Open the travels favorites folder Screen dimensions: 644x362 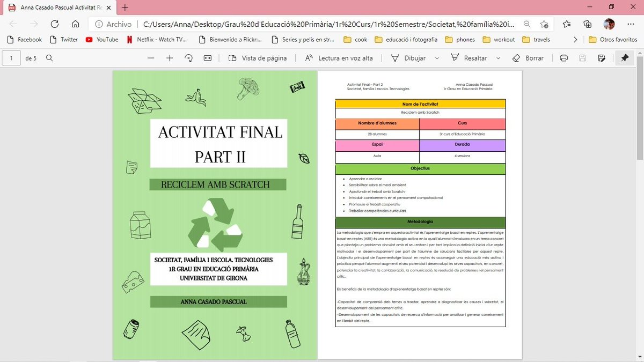pyautogui.click(x=536, y=39)
